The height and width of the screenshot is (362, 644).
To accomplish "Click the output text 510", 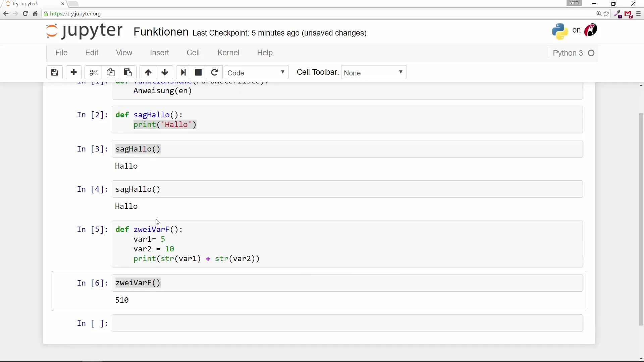I will (122, 300).
